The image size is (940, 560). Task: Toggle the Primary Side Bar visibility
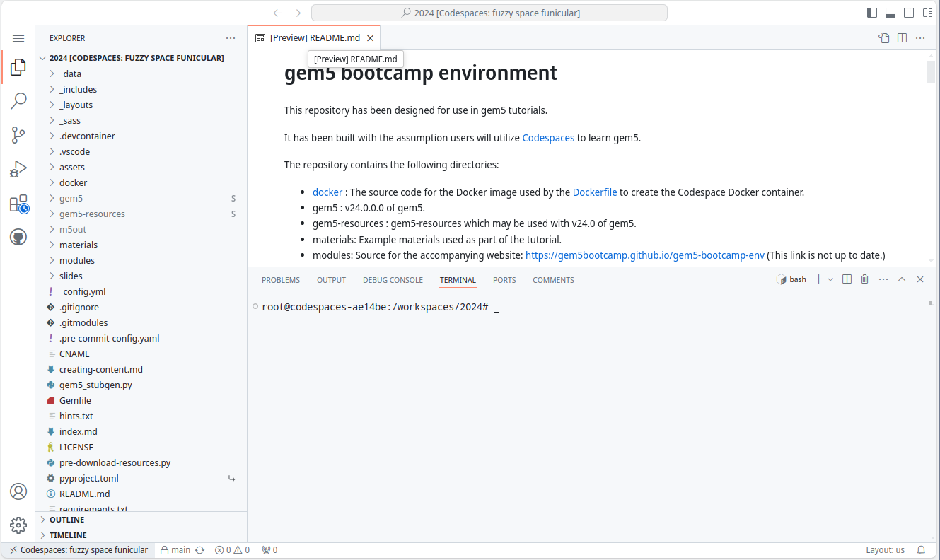tap(871, 12)
